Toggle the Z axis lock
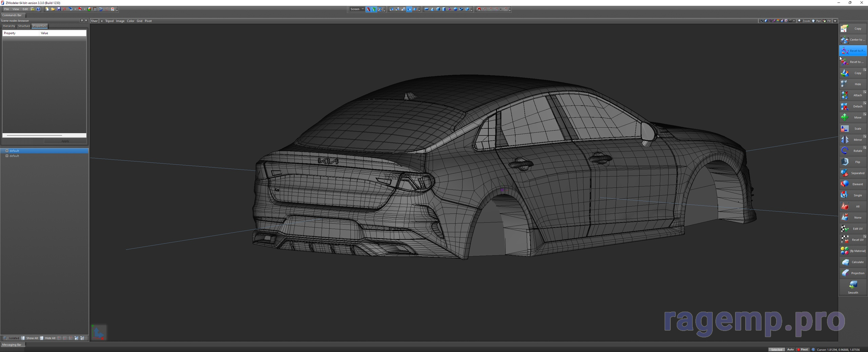Image resolution: width=868 pixels, height=352 pixels. click(380, 9)
